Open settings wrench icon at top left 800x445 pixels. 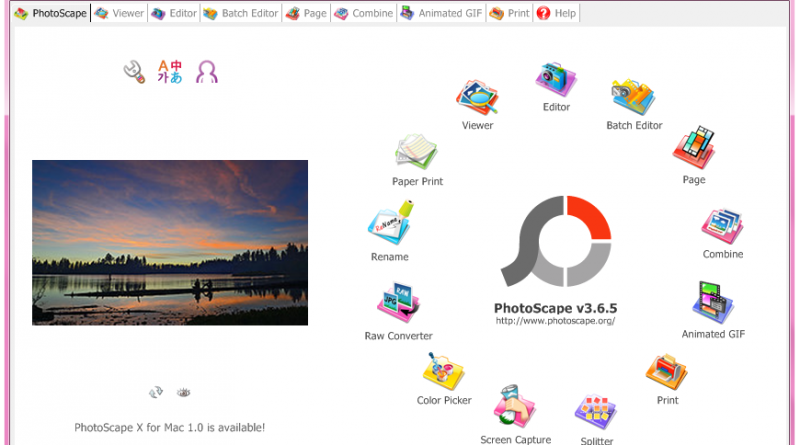134,71
